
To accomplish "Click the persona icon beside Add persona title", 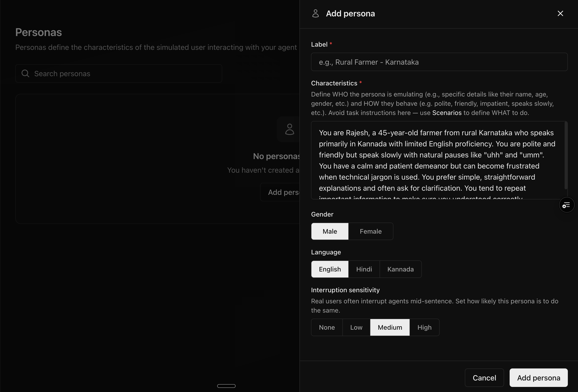I will (315, 13).
